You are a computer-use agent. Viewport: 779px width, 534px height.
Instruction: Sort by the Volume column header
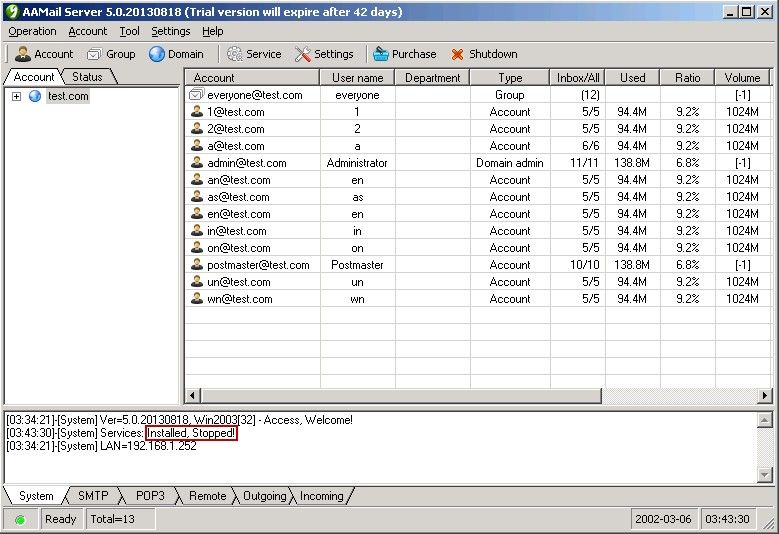pos(742,77)
